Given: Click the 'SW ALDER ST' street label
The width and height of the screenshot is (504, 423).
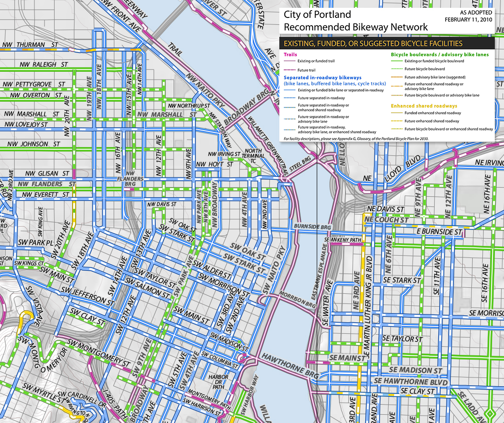Looking at the screenshot, I should click(212, 270).
